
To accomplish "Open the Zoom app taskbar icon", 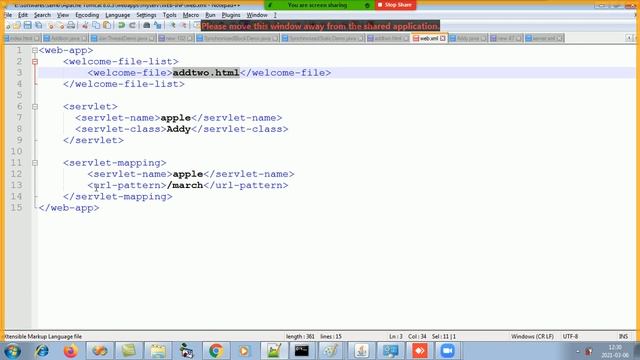I will click(447, 351).
